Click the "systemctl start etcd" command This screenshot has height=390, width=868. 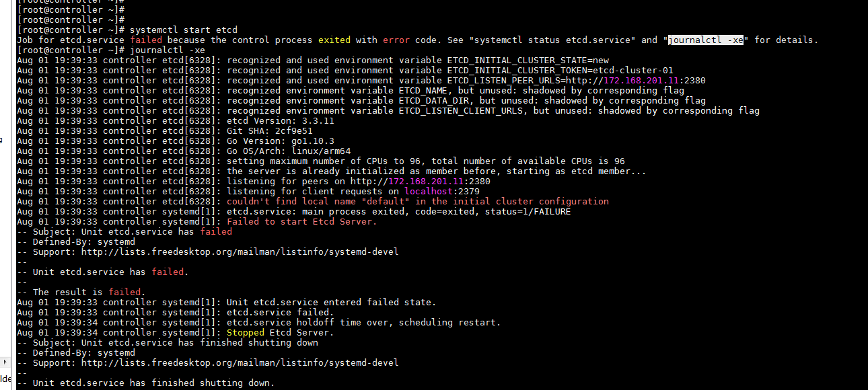click(184, 30)
